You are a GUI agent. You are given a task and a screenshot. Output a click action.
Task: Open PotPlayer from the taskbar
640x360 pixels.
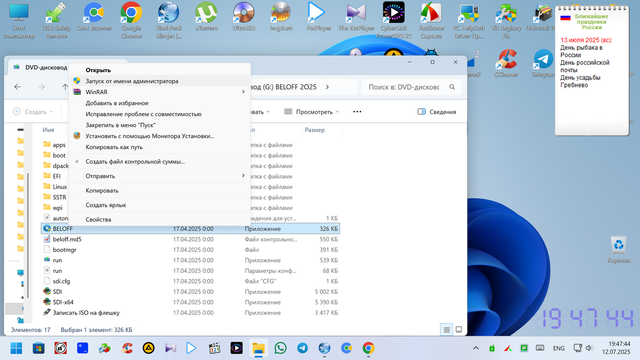pos(191,348)
